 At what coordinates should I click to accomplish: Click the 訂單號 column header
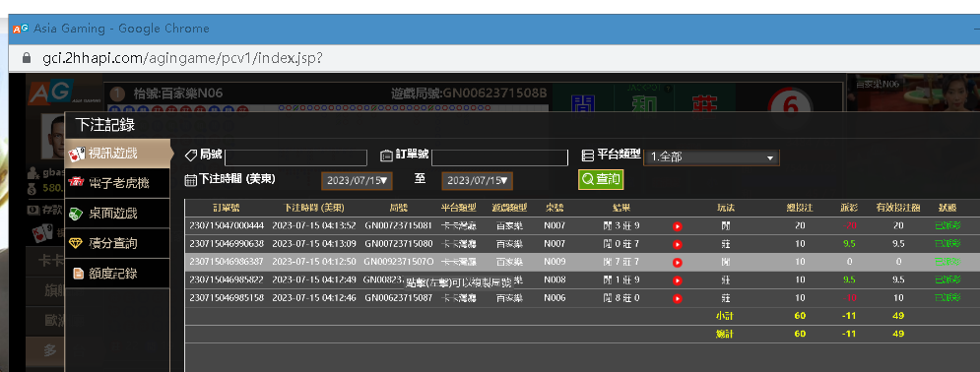click(x=226, y=208)
